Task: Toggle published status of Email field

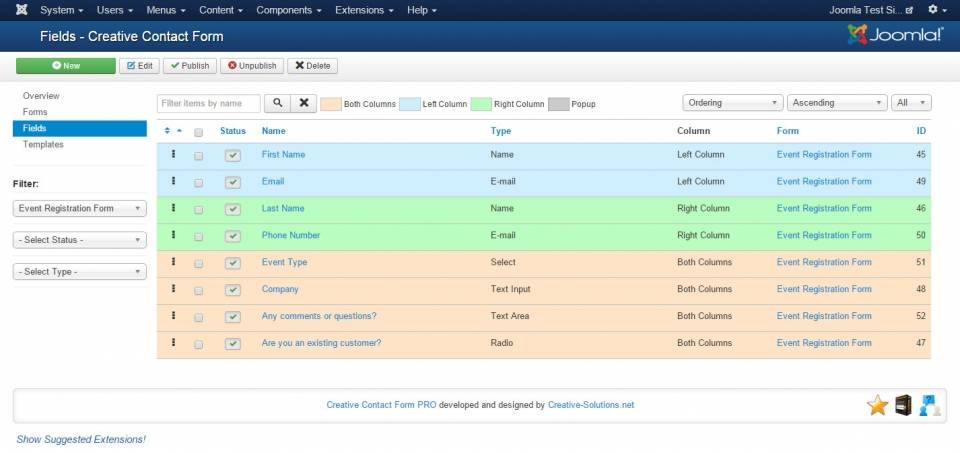Action: [233, 182]
